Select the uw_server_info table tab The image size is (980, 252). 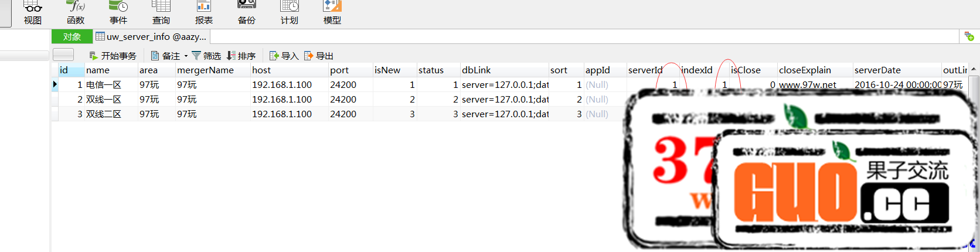(x=151, y=37)
